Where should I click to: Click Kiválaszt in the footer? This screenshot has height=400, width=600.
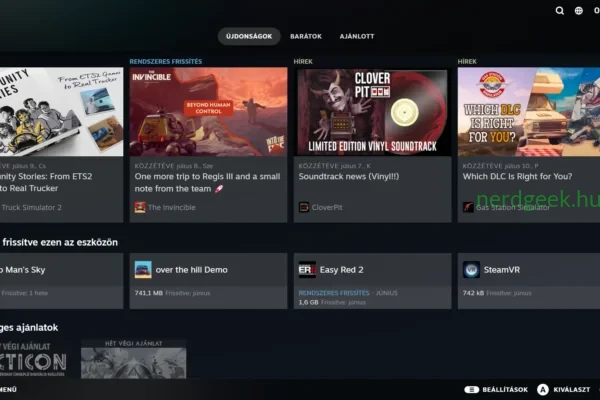(571, 389)
